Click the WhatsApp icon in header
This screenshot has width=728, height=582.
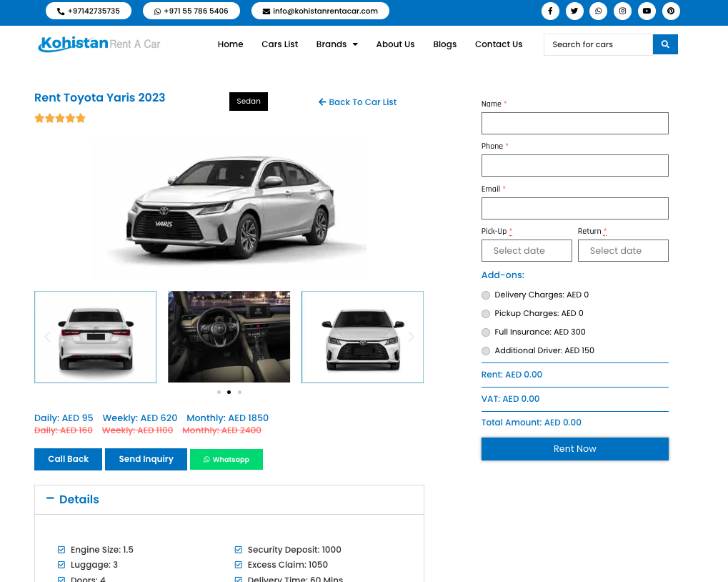point(598,11)
